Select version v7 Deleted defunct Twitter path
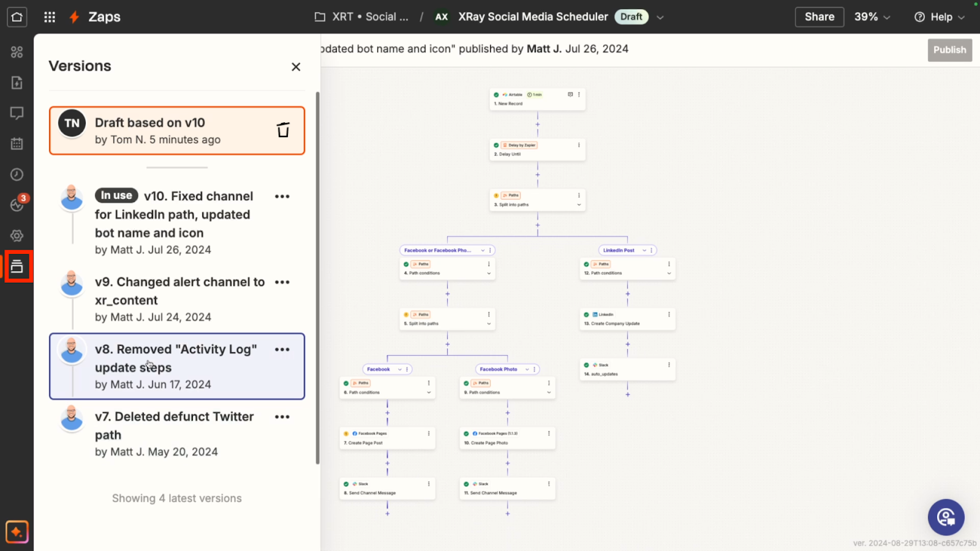980x551 pixels. point(177,433)
